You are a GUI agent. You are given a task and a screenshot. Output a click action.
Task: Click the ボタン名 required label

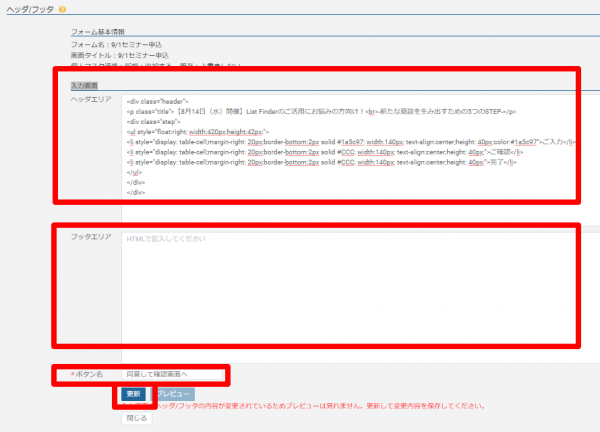pos(87,374)
